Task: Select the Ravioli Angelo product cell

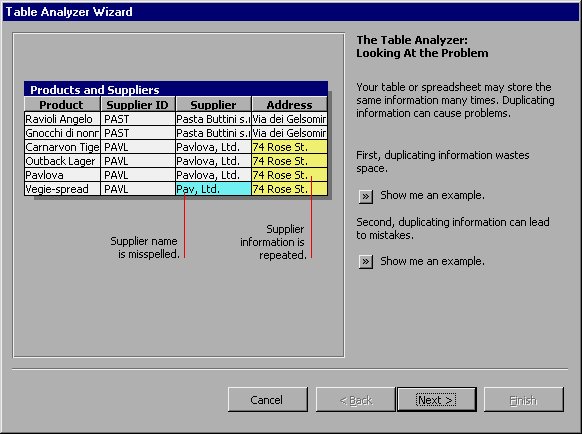Action: click(x=62, y=119)
